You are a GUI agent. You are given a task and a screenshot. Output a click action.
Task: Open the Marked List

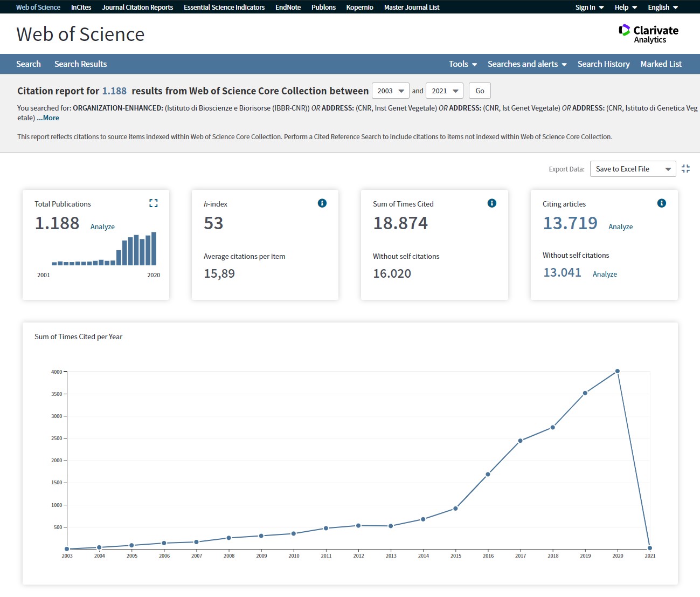tap(661, 64)
